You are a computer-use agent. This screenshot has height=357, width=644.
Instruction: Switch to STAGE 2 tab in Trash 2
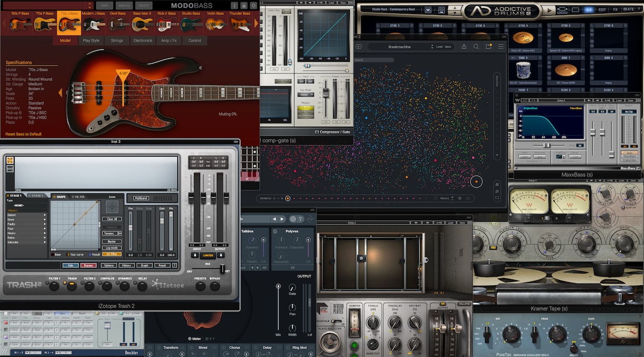(36, 195)
